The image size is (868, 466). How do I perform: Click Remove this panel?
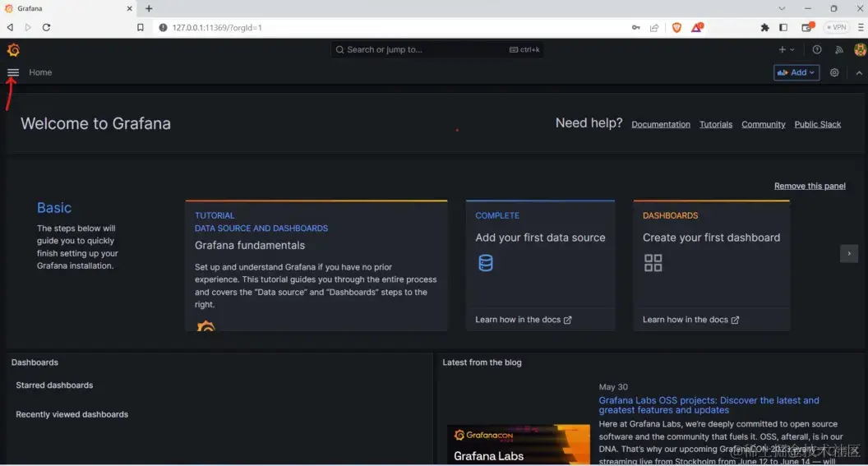(x=810, y=186)
